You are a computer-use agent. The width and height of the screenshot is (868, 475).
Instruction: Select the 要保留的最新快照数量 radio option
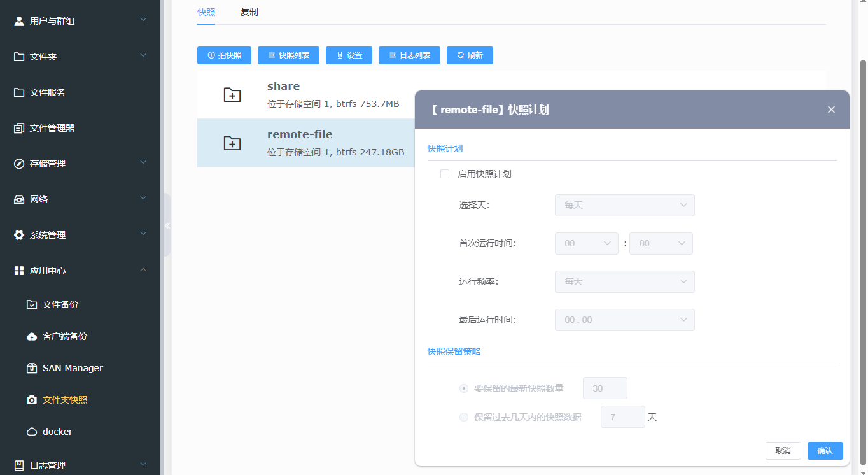(463, 388)
